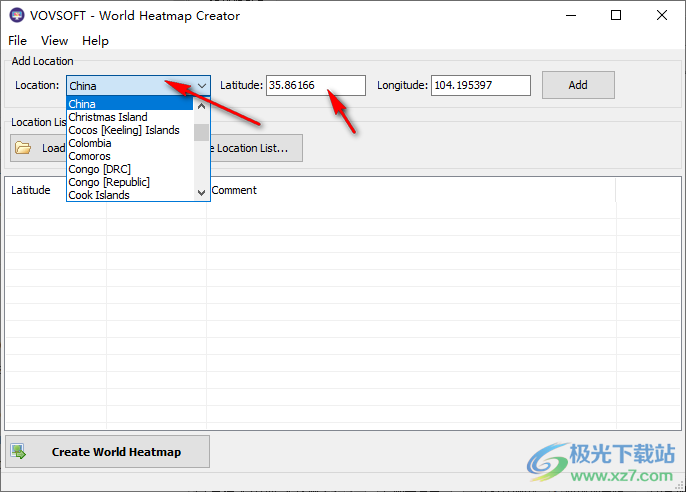Choose Cocos [Keeling] Islands option

click(x=130, y=130)
